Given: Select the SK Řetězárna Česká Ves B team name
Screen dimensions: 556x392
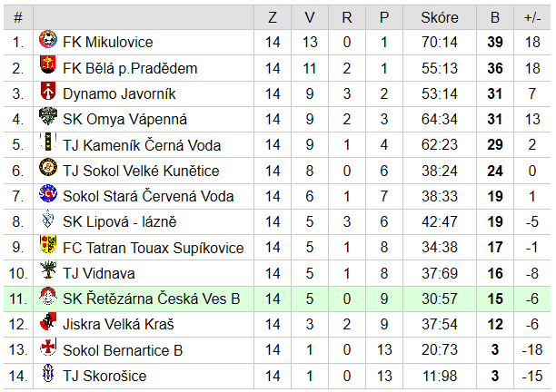Looking at the screenshot, I should pos(151,299).
